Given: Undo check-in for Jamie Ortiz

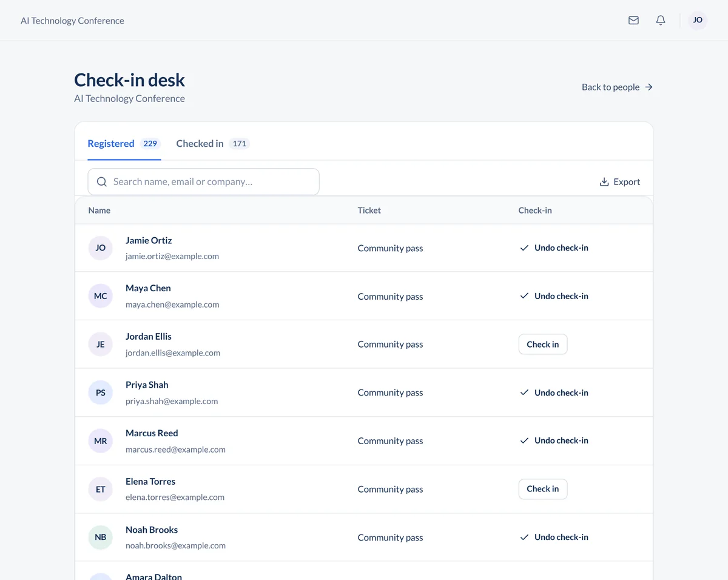Looking at the screenshot, I should pos(554,248).
